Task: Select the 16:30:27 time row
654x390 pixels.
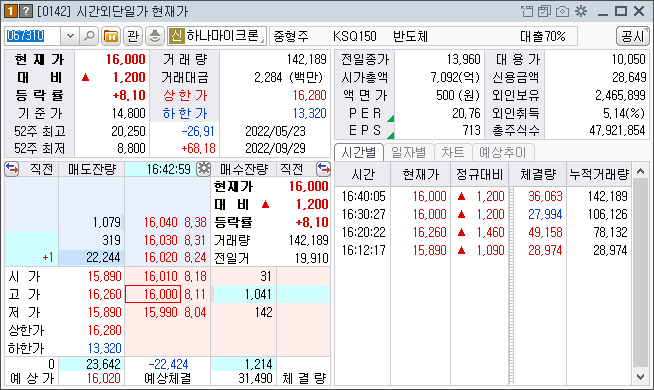Action: click(x=484, y=214)
